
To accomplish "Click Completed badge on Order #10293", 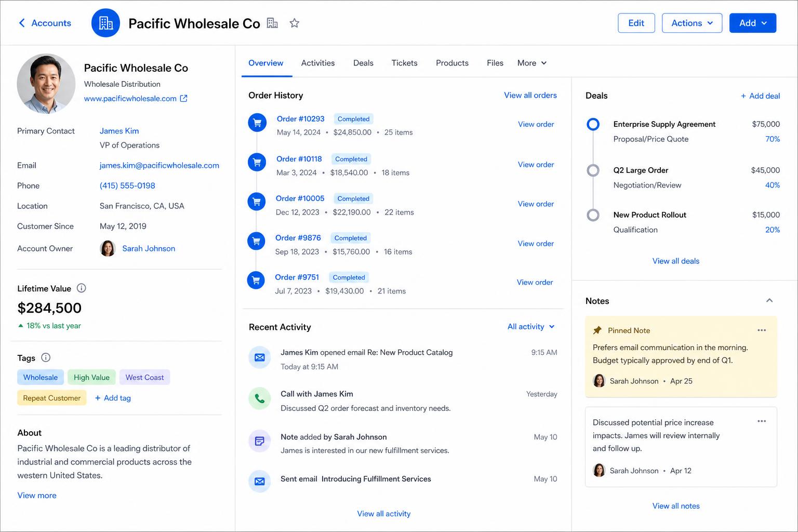I will [x=353, y=119].
